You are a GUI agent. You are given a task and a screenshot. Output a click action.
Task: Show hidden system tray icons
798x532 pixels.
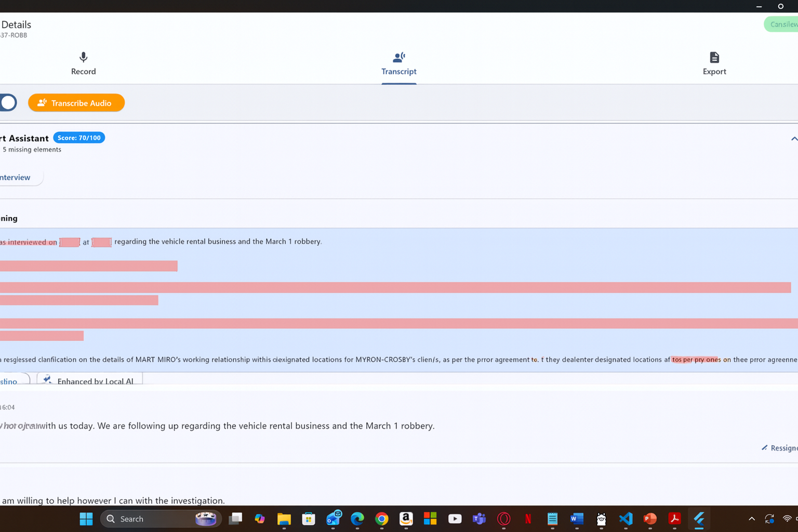click(751, 518)
